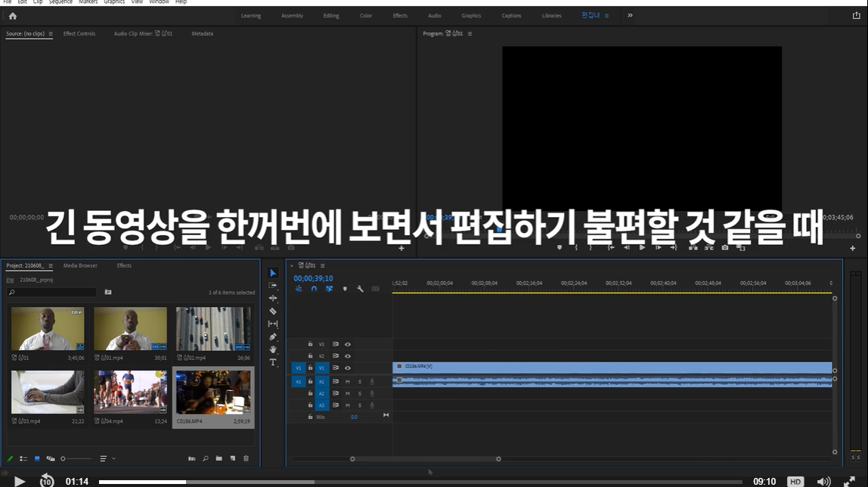Click Automate to Sequence icon
This screenshot has width=868, height=487.
point(191,458)
